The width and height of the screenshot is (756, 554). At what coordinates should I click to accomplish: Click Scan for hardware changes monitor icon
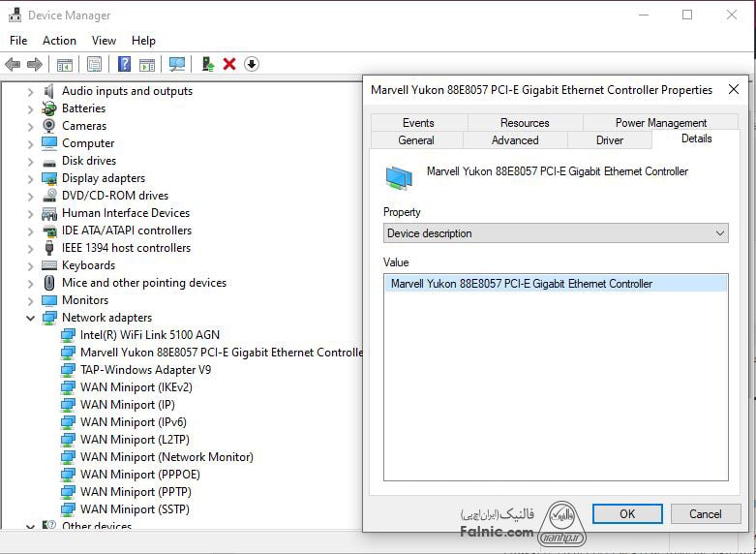(x=177, y=64)
